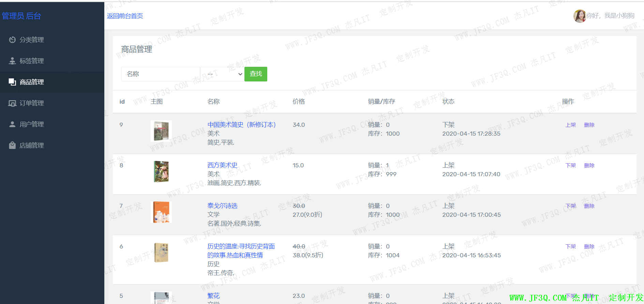Click the user avatar at top right
Viewport: 644px width, 304px height.
(x=579, y=16)
